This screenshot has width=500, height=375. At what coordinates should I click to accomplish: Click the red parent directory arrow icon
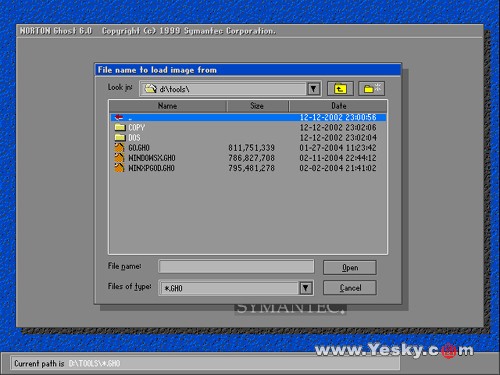click(119, 117)
